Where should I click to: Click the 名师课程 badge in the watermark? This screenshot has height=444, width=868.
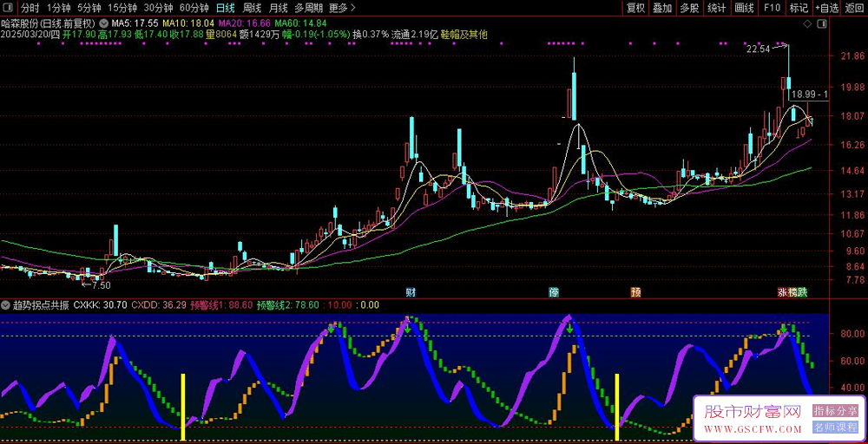pos(836,428)
